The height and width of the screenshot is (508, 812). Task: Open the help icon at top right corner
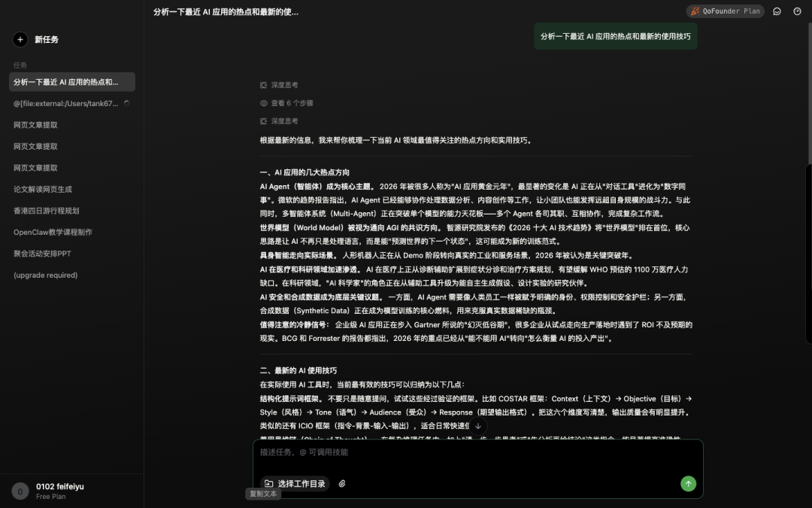click(798, 11)
